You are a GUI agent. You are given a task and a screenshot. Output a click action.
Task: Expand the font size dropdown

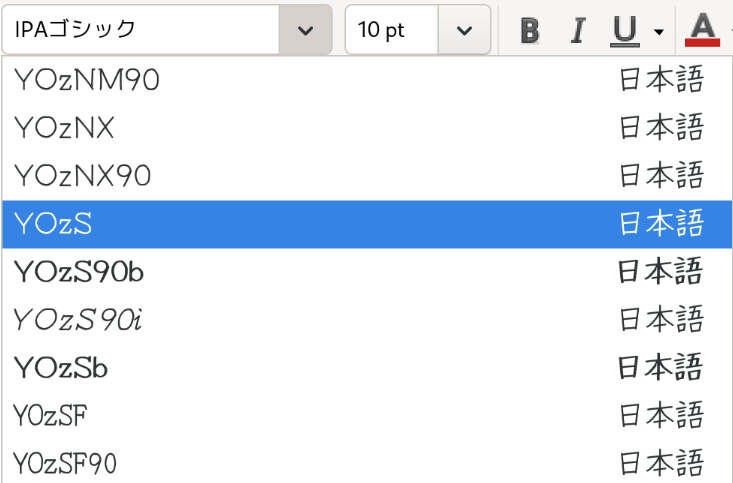pos(464,30)
